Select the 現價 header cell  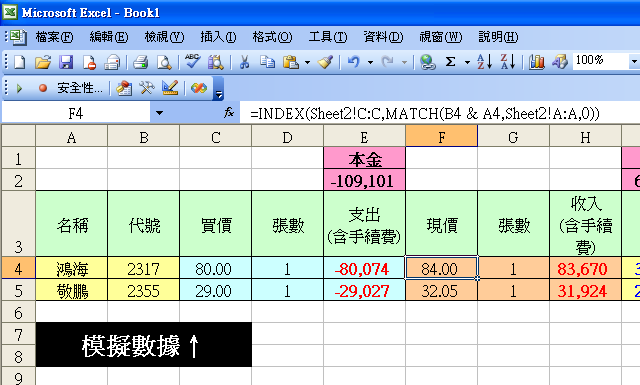point(441,223)
